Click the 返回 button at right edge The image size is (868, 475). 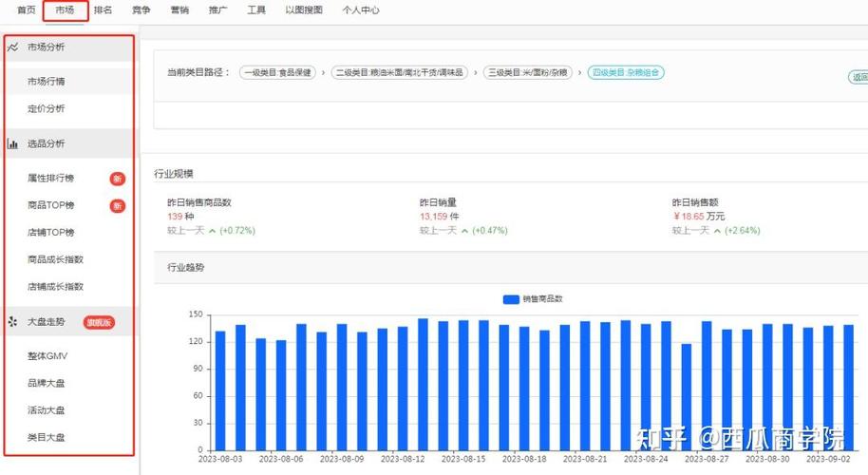[x=859, y=77]
